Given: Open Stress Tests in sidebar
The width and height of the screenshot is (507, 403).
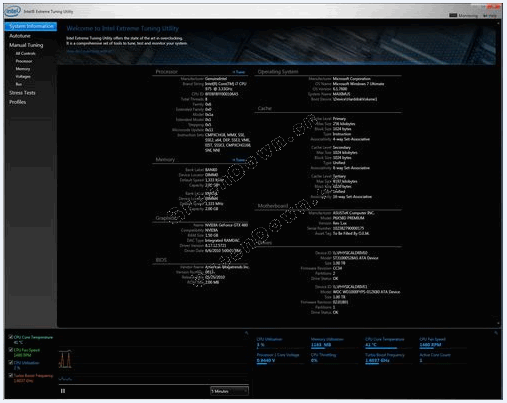Looking at the screenshot, I should pos(22,93).
